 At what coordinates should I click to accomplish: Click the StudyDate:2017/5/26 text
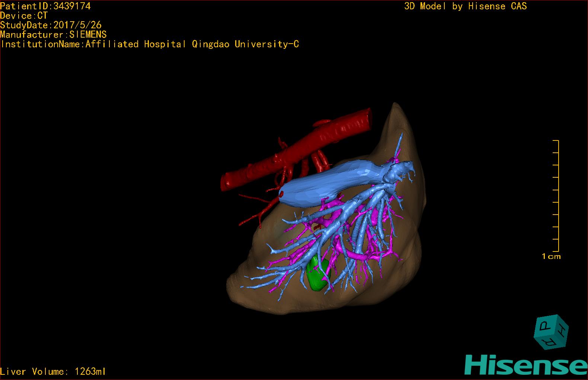coord(51,25)
